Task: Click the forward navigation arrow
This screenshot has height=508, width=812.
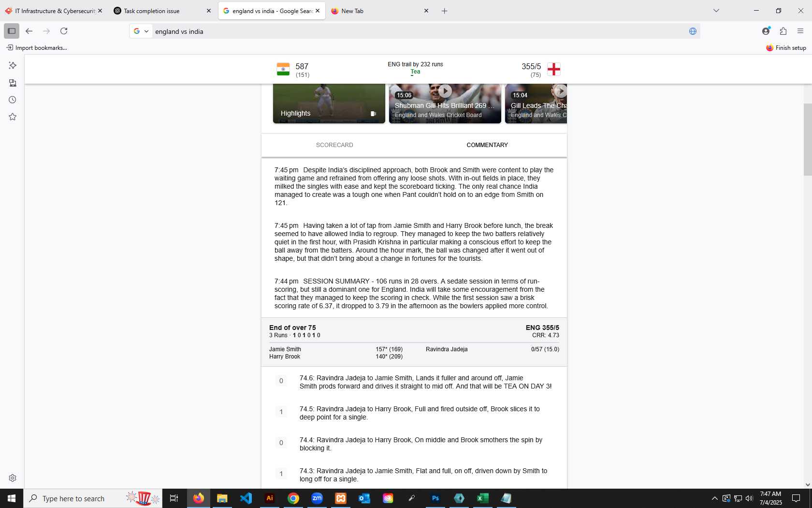Action: (46, 31)
